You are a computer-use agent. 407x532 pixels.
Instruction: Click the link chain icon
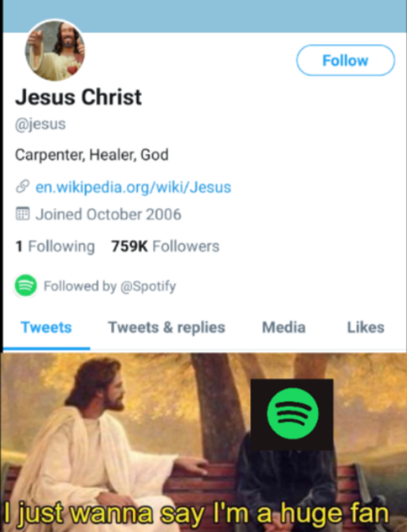point(22,187)
